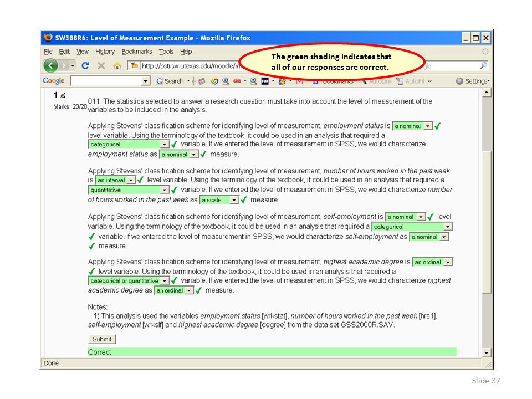The image size is (532, 399).
Task: Click the edit icon beside question number 1
Action: click(63, 96)
